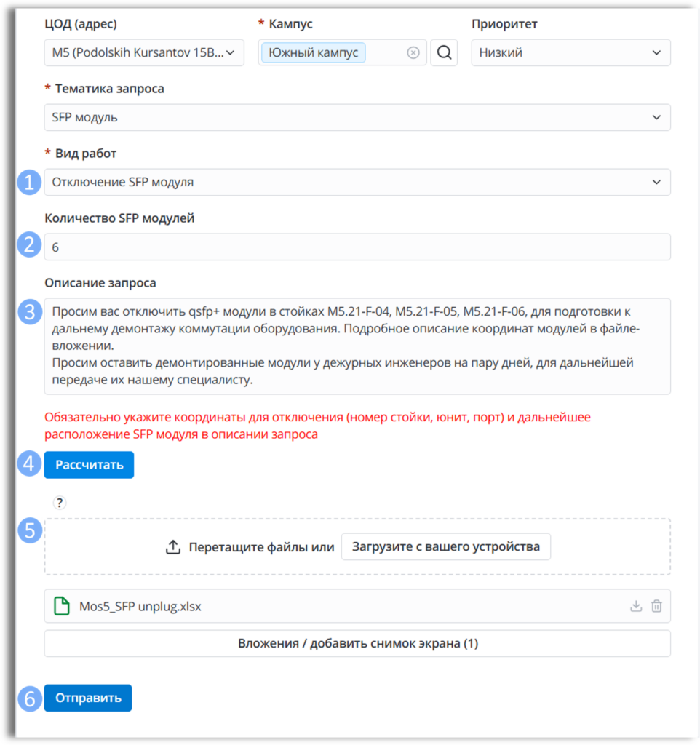Click the question mark help icon
The height and width of the screenshot is (745, 700).
[60, 502]
